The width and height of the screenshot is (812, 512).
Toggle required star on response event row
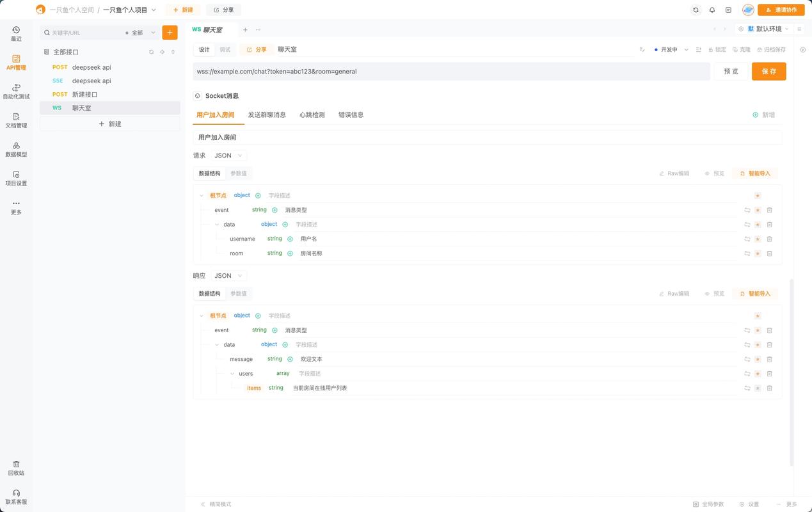pos(758,330)
